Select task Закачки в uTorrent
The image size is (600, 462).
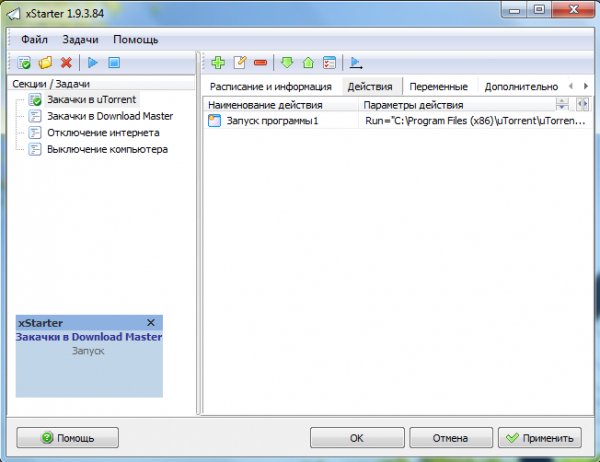click(91, 100)
